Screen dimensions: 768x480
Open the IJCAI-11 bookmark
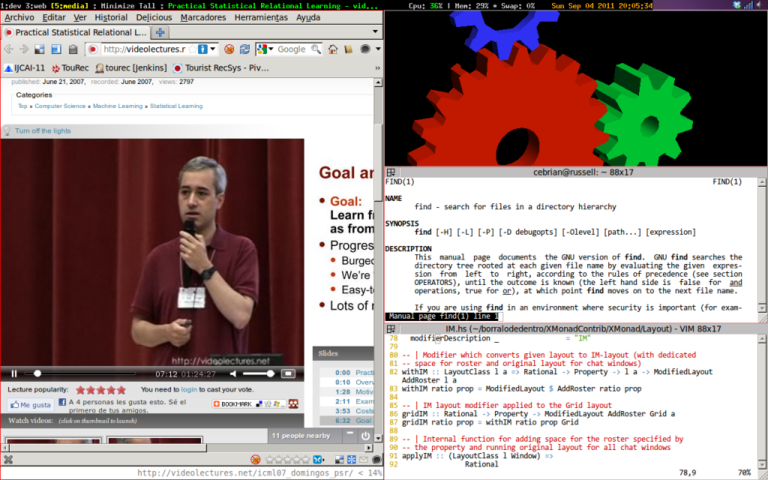24,68
